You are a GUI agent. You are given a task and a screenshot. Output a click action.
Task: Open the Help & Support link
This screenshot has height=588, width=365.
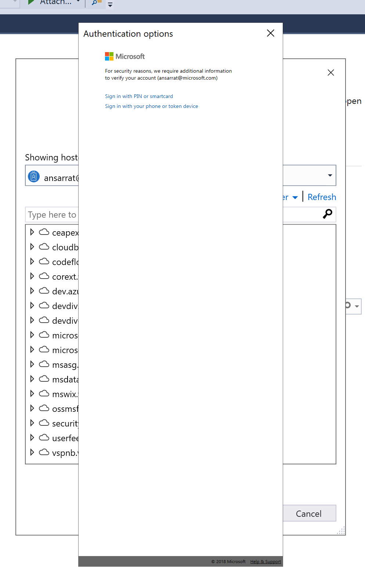coord(265,562)
